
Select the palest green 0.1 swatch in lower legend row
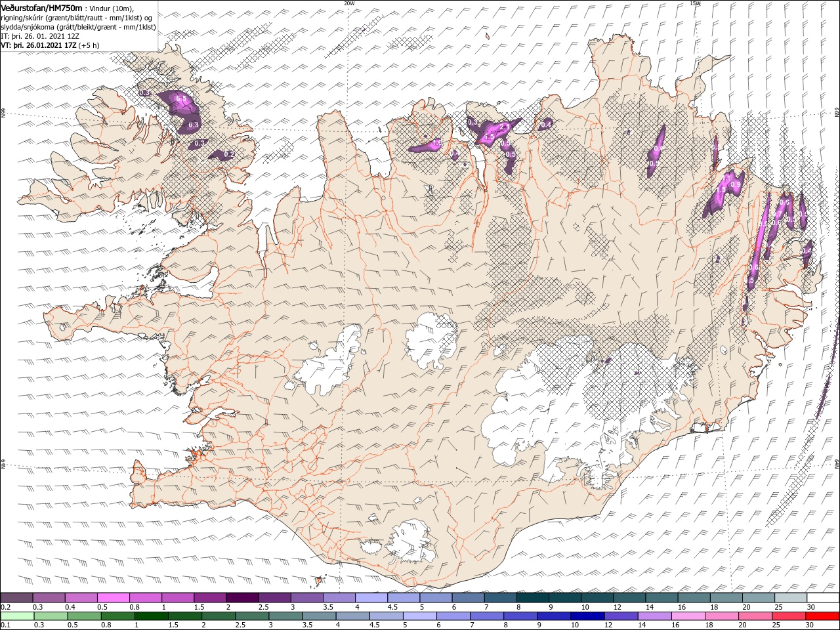(x=16, y=616)
